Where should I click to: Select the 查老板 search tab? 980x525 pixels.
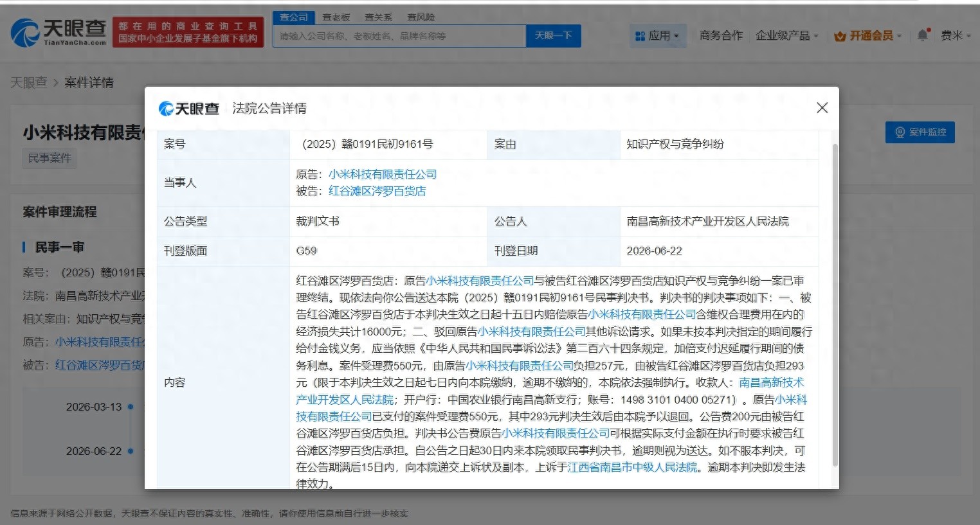[336, 17]
